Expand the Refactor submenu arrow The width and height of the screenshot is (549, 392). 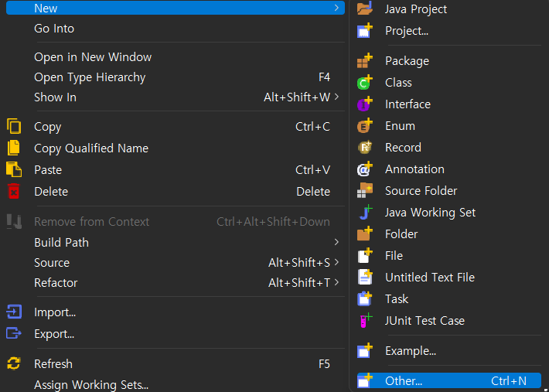pyautogui.click(x=336, y=282)
